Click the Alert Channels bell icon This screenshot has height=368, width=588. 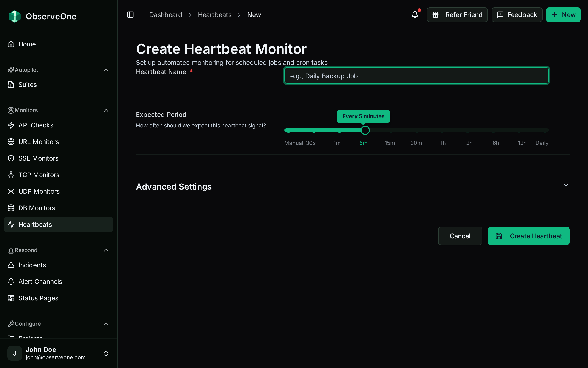11,281
